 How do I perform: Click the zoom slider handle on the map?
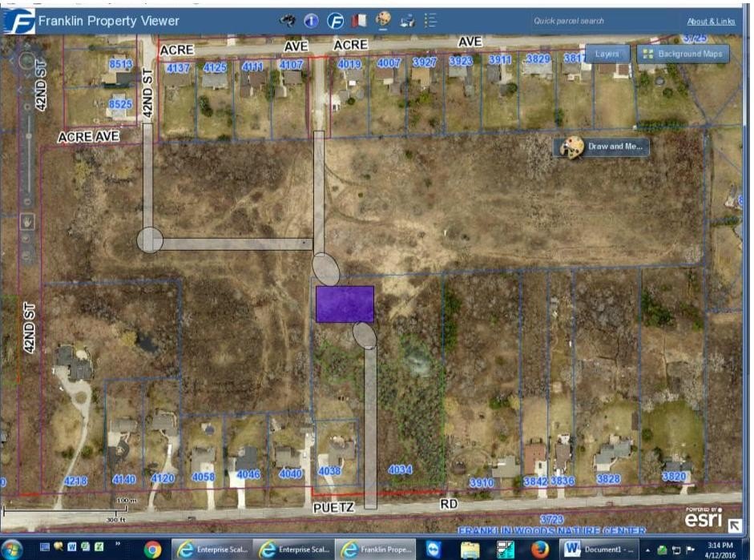pyautogui.click(x=29, y=136)
